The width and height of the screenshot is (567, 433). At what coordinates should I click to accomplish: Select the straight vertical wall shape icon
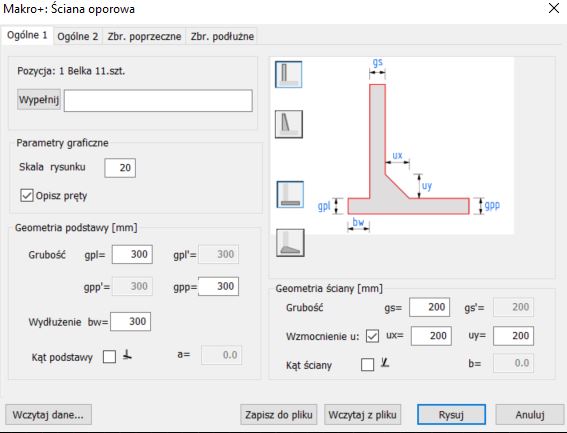289,75
